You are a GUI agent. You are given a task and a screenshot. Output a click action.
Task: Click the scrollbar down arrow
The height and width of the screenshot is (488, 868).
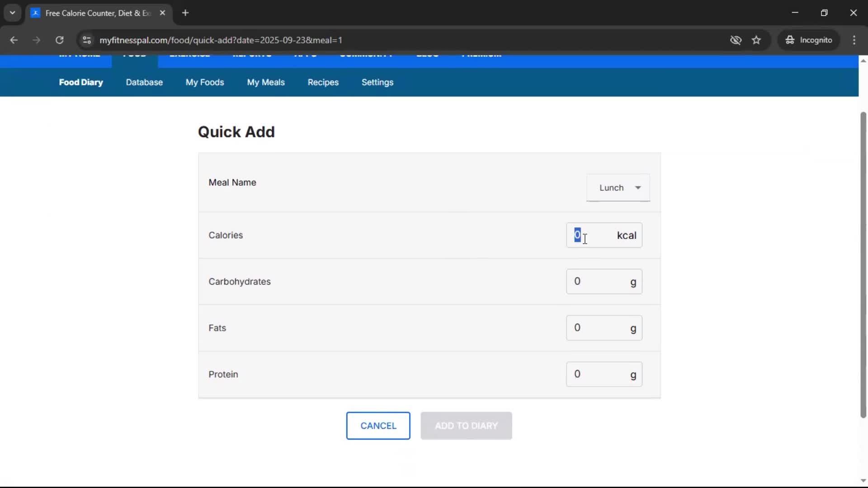(x=863, y=481)
